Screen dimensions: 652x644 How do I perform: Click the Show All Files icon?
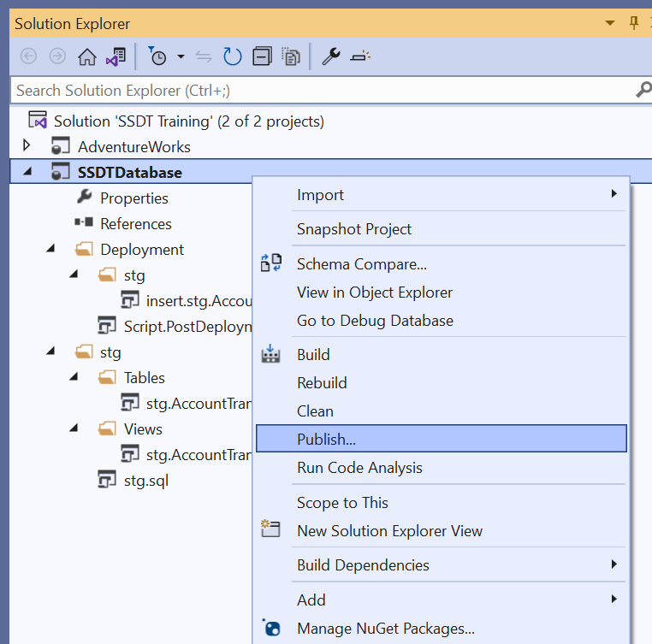[x=292, y=57]
